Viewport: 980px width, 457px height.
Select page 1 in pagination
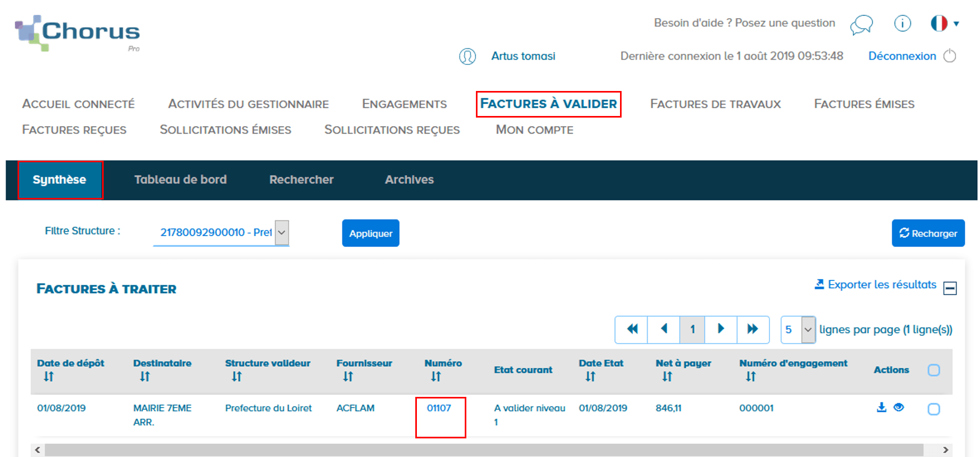692,329
